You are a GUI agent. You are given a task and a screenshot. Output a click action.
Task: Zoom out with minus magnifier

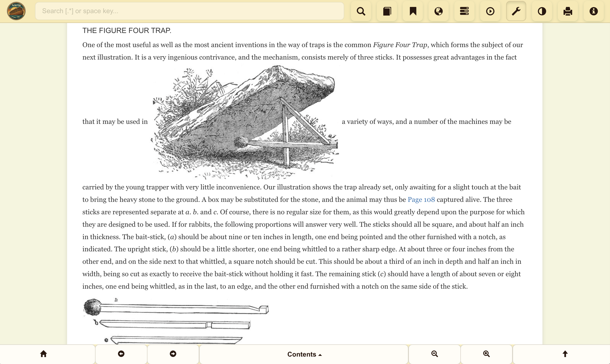point(434,354)
